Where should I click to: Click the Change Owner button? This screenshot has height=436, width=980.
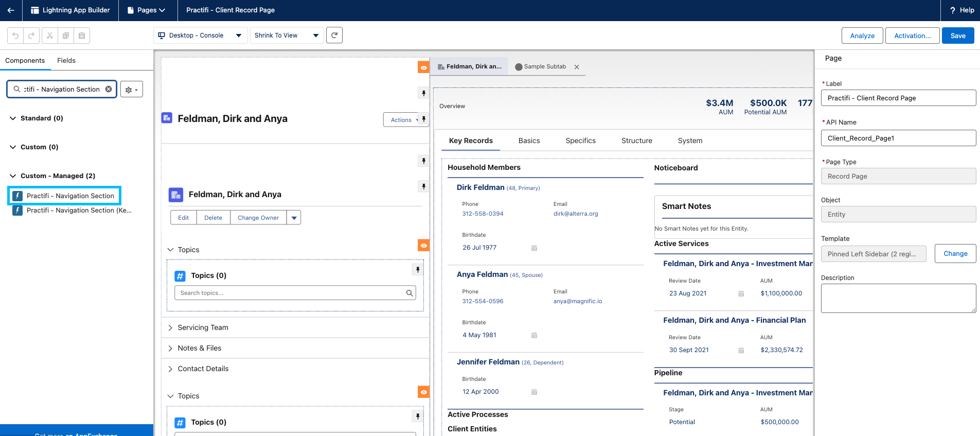tap(258, 218)
